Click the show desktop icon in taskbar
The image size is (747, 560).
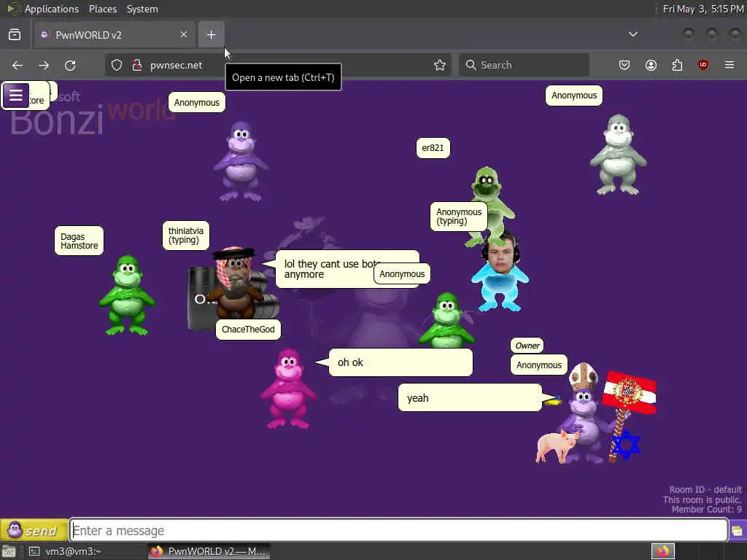[x=9, y=551]
